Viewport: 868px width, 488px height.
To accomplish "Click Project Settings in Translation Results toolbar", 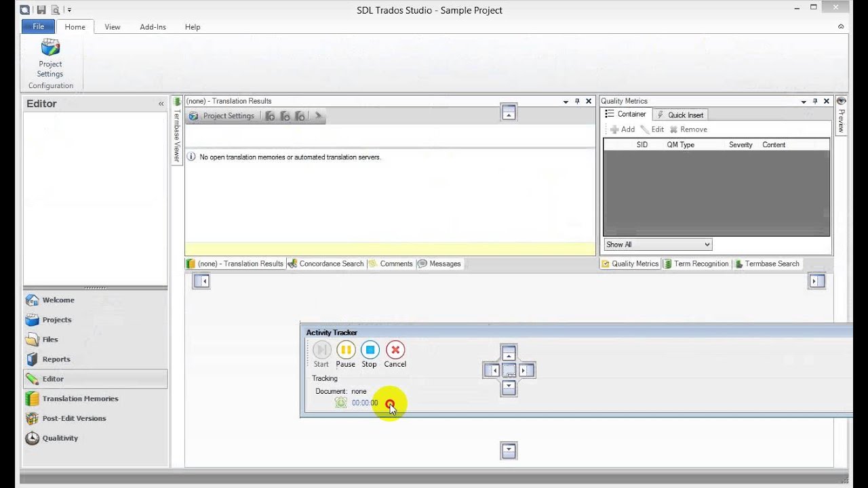I will click(222, 116).
